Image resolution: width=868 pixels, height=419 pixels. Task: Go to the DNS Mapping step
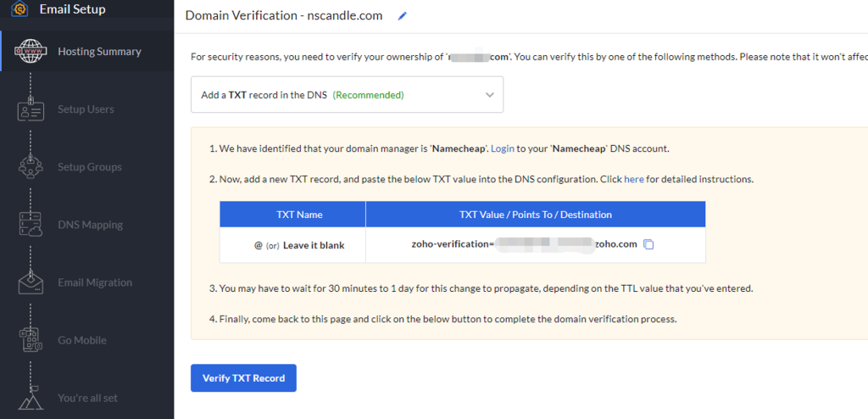pos(90,225)
